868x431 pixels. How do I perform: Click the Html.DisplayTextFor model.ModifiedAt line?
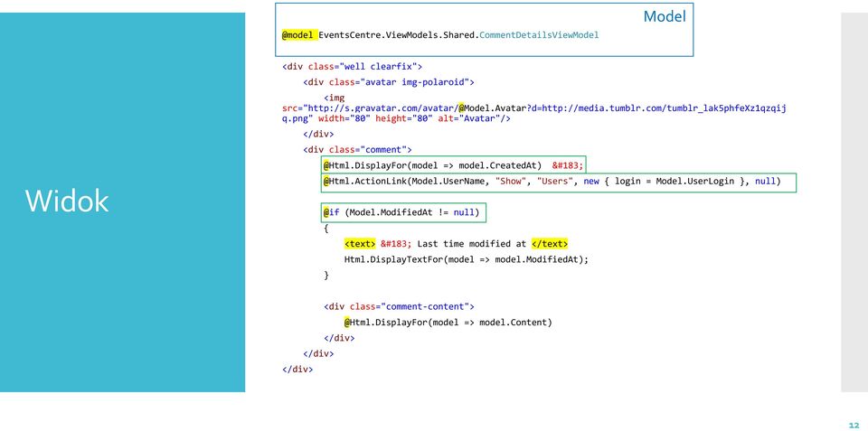[x=467, y=259]
